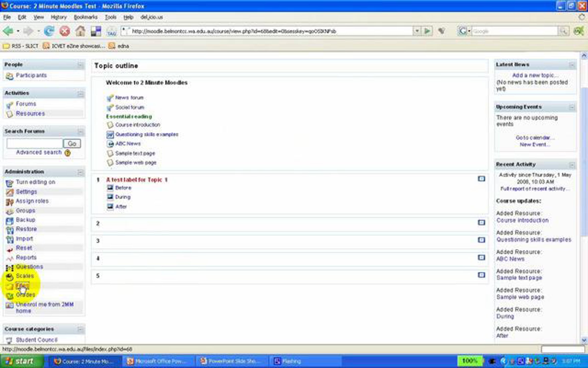Click the Windows Start button
The width and height of the screenshot is (588, 368).
(x=22, y=361)
